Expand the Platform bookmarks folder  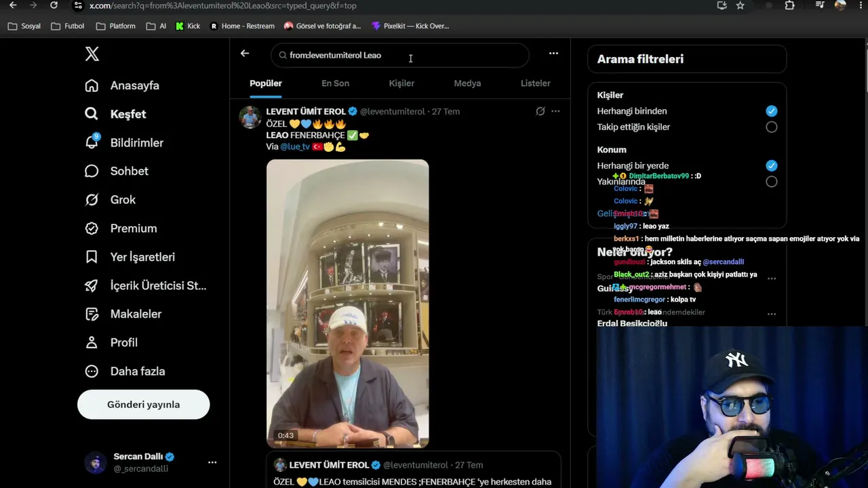click(116, 26)
